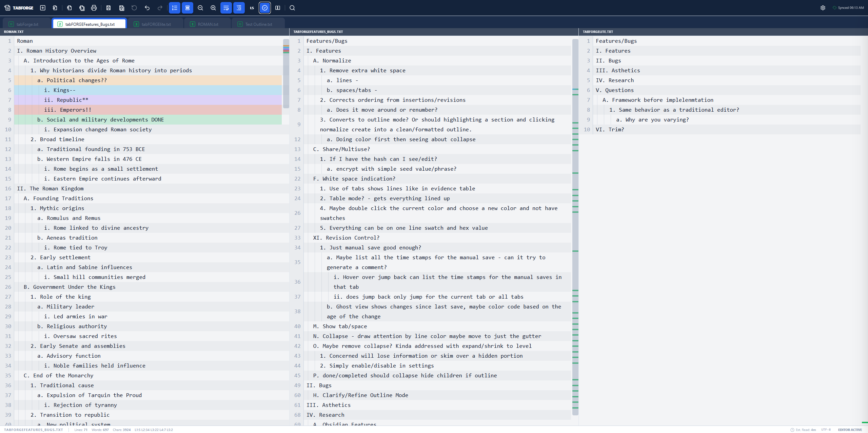
Task: Toggle the numbered list mode off
Action: click(175, 8)
